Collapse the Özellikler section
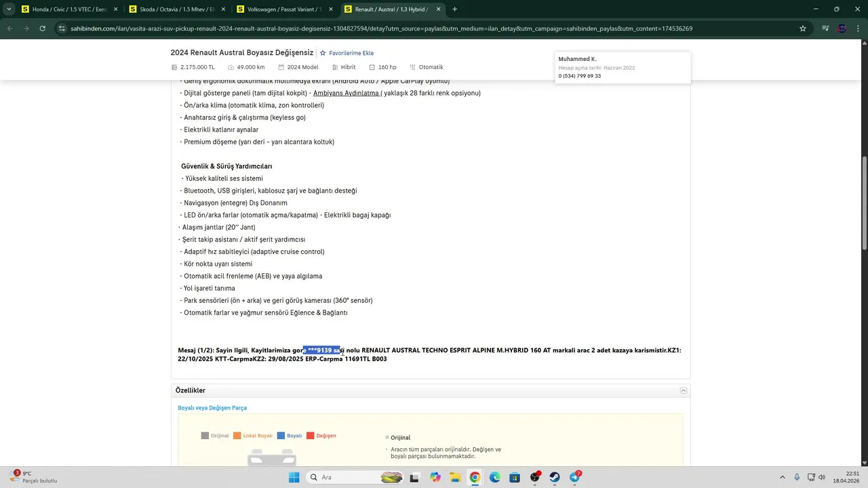The width and height of the screenshot is (868, 488). pos(684,390)
